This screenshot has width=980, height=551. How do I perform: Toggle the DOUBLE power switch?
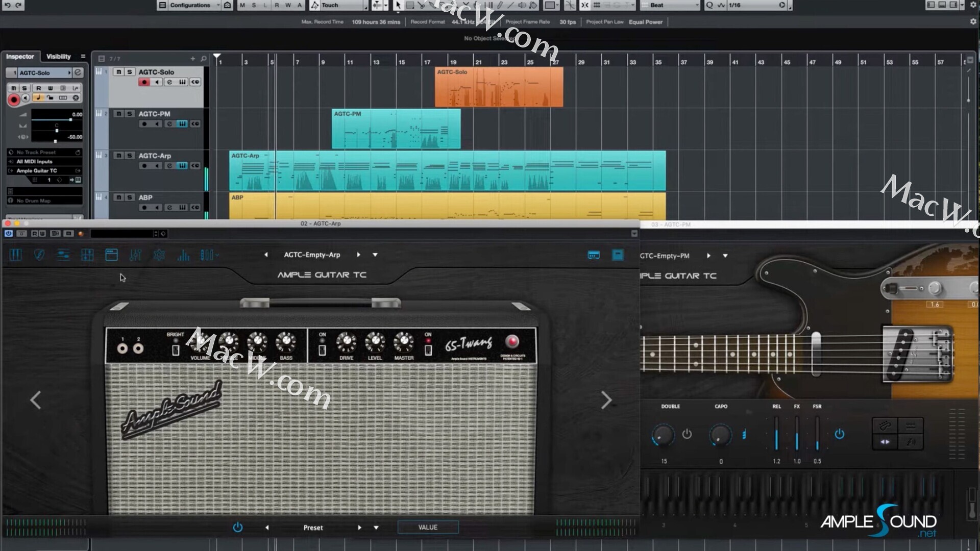point(687,434)
